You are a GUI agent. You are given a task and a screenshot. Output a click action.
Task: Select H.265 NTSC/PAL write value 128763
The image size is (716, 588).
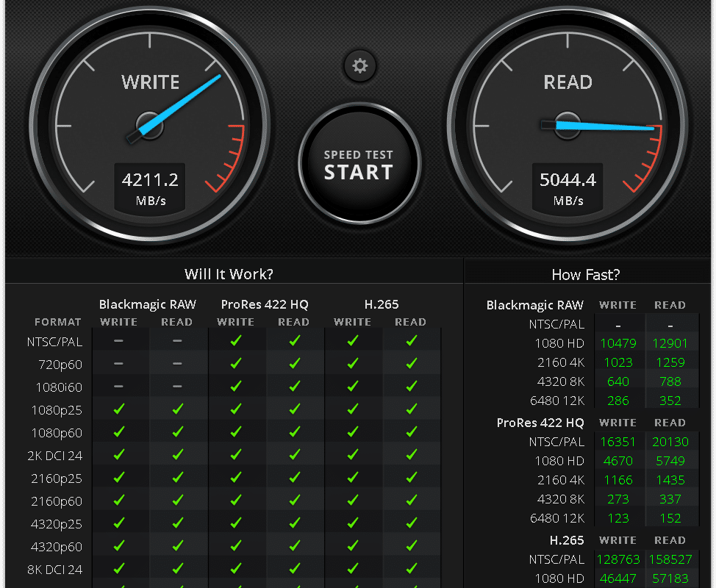pyautogui.click(x=618, y=559)
